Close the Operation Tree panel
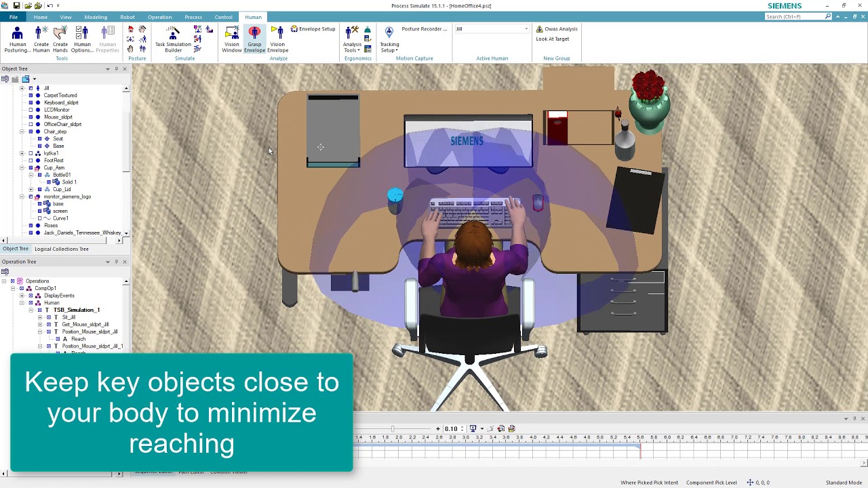Screen dimensions: 868x488 click(124, 262)
